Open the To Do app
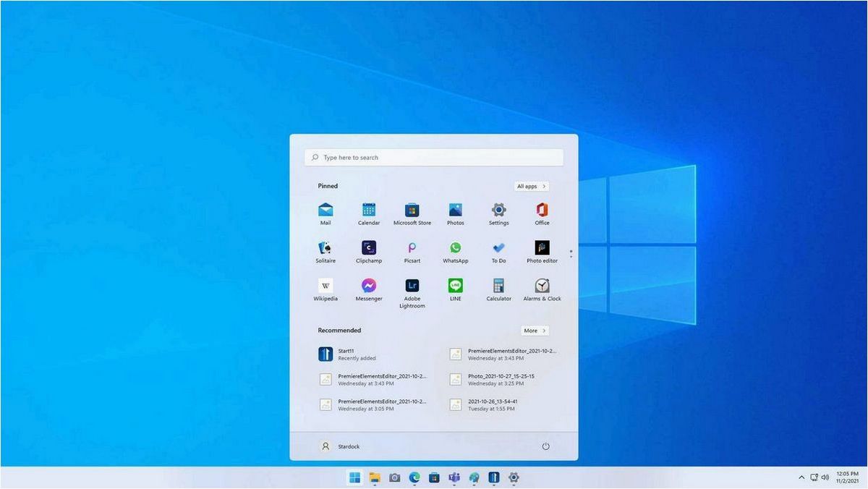 499,252
